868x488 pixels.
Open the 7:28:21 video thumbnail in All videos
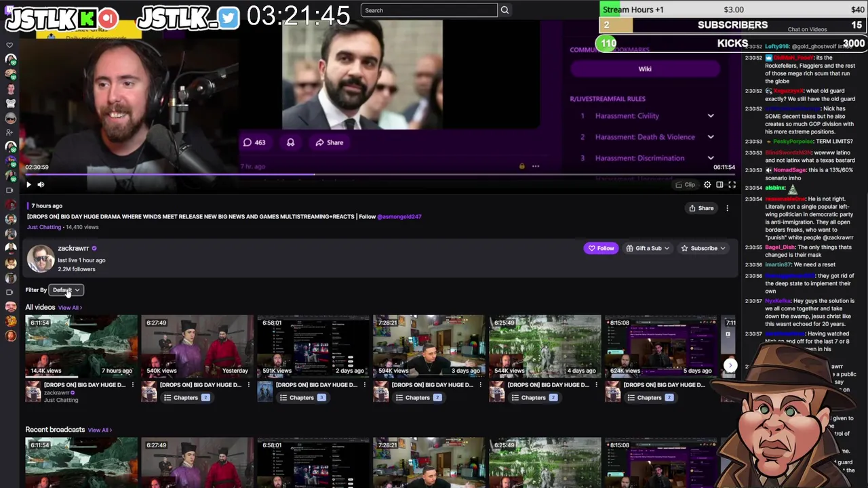(429, 346)
